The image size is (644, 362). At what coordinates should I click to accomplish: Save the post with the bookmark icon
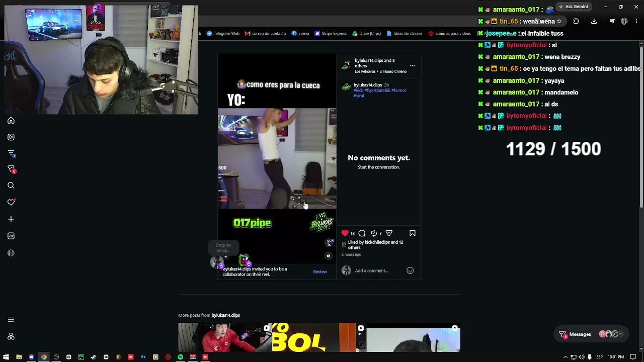coord(413,233)
